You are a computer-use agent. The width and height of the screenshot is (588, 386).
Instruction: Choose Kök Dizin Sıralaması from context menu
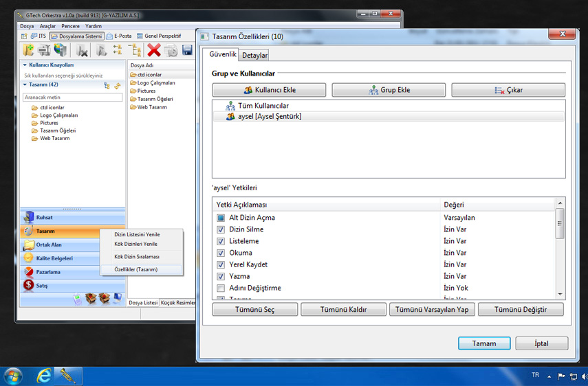[x=137, y=257]
